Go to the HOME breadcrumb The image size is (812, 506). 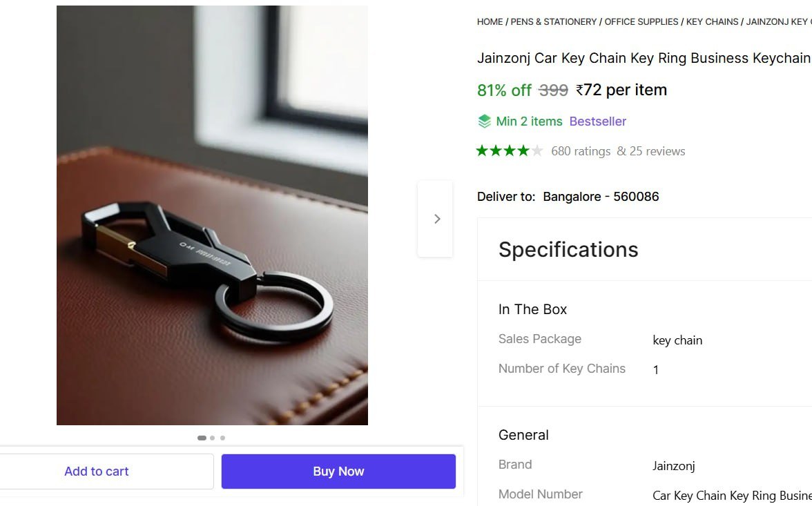click(x=490, y=22)
